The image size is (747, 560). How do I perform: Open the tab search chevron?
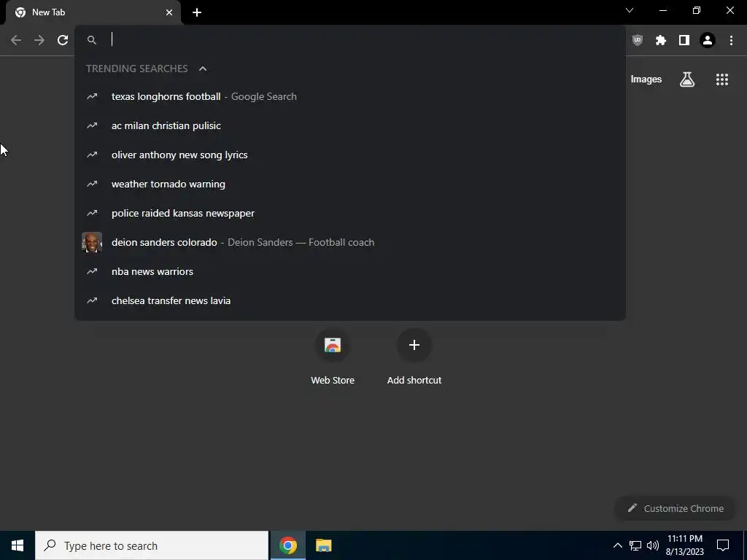click(630, 10)
